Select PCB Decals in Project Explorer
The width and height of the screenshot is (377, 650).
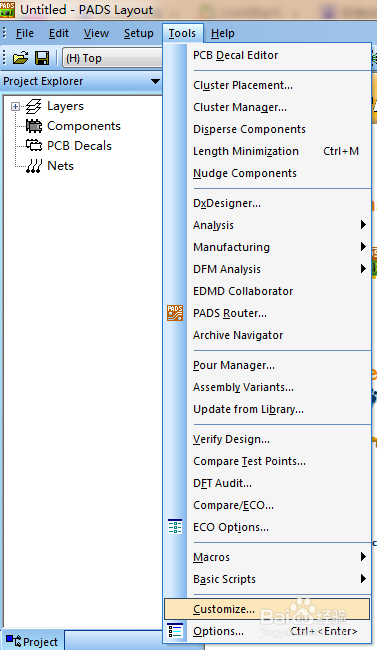pyautogui.click(x=79, y=146)
